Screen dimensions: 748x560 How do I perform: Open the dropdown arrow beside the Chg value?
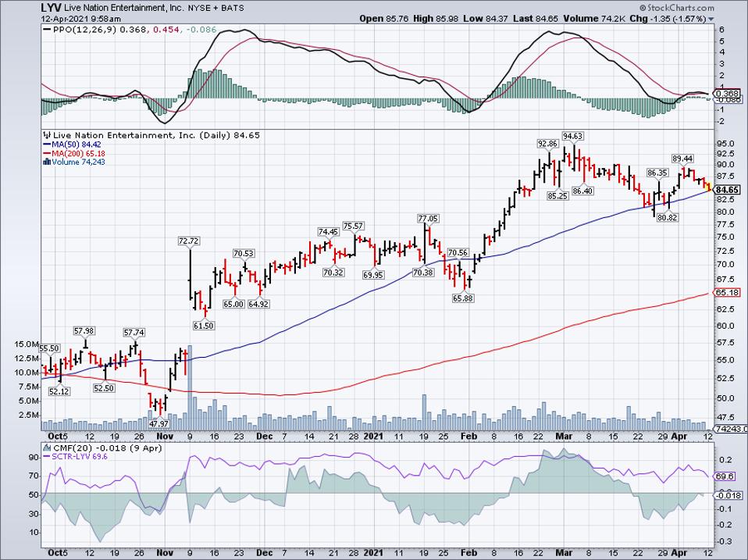tap(711, 19)
